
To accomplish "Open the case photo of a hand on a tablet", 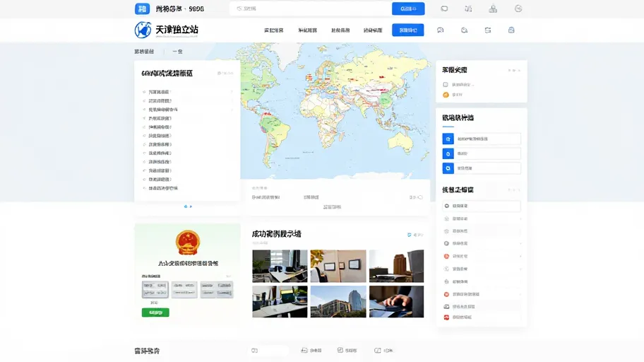I will pyautogui.click(x=396, y=301).
